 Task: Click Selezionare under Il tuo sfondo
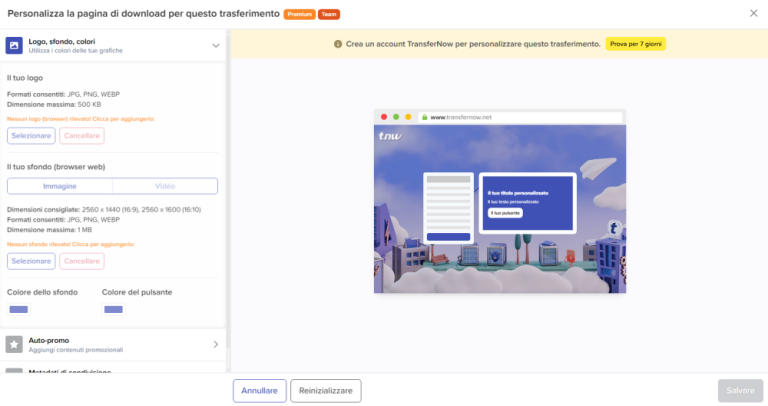(x=31, y=261)
